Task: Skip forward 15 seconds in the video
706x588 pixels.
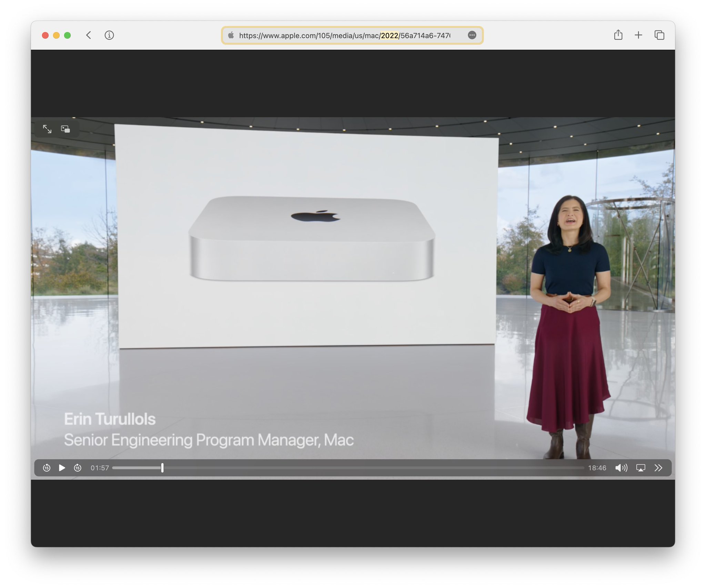Action: (x=78, y=468)
